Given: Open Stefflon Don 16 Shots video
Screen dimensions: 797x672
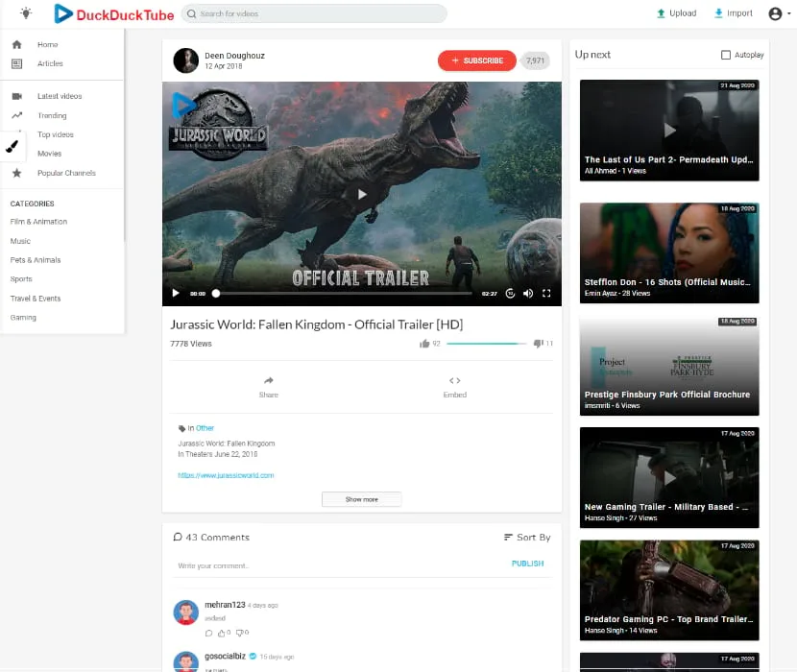Looking at the screenshot, I should pyautogui.click(x=669, y=253).
